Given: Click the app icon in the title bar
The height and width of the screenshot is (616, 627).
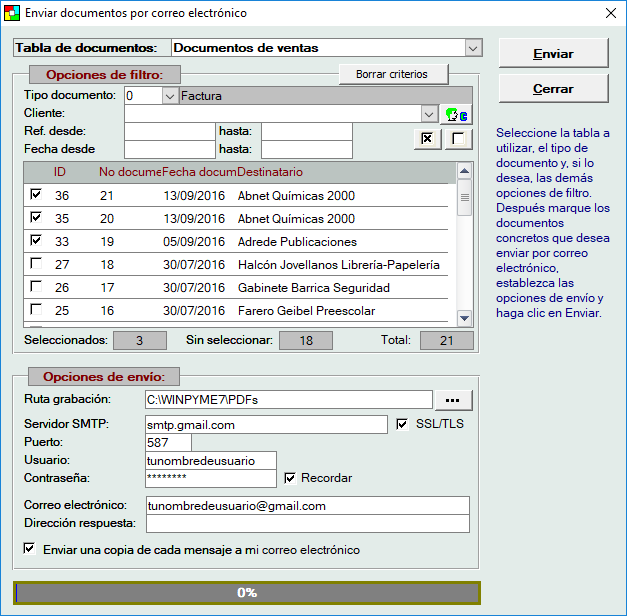Looking at the screenshot, I should [11, 13].
